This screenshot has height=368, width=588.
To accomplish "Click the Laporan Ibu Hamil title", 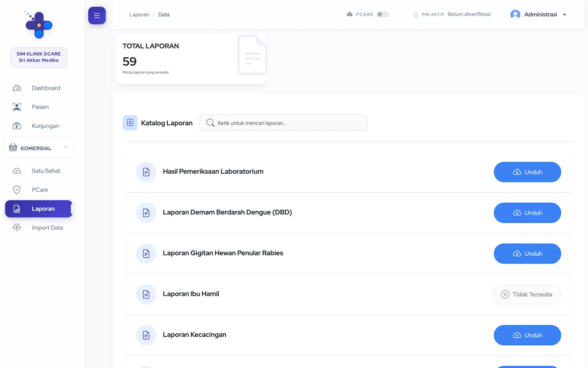I will point(191,294).
